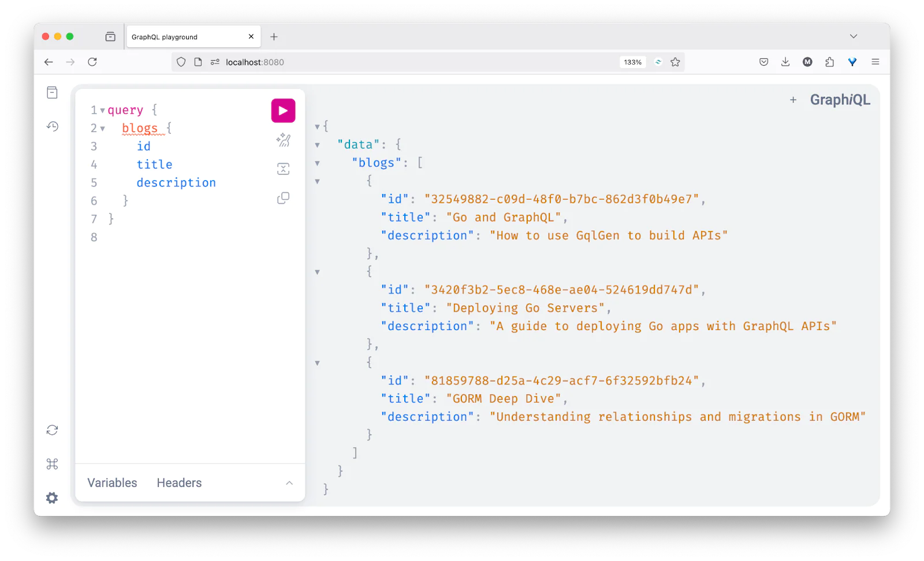
Task: Open Firefox downloads panel
Action: point(785,62)
